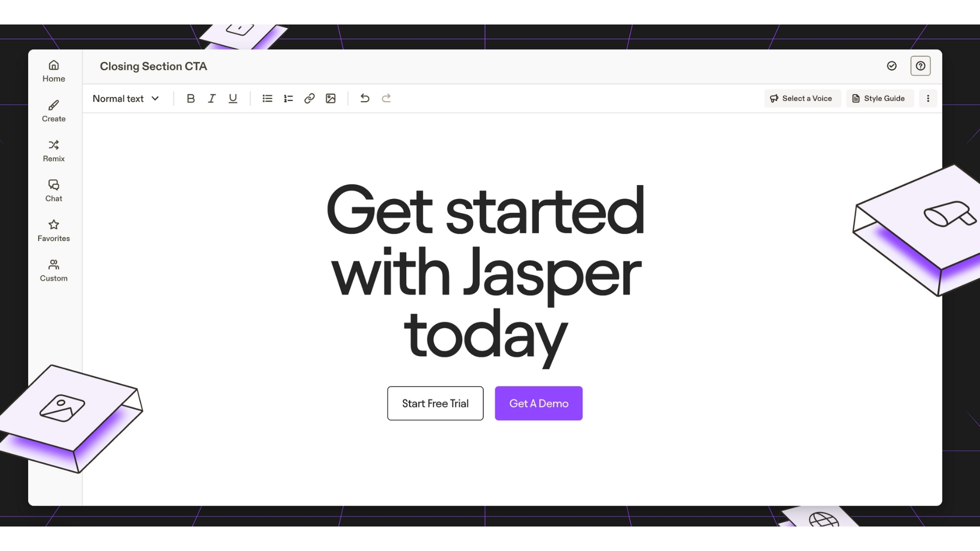
Task: Undo the last edit
Action: click(x=364, y=98)
